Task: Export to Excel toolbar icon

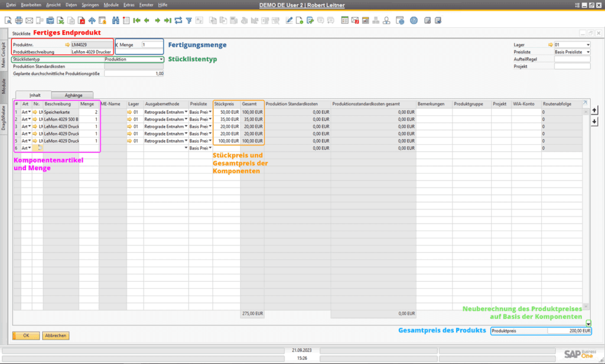Action: [61, 21]
